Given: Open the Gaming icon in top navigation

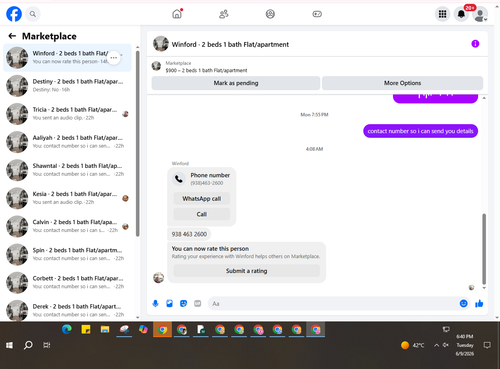Looking at the screenshot, I should [x=317, y=14].
